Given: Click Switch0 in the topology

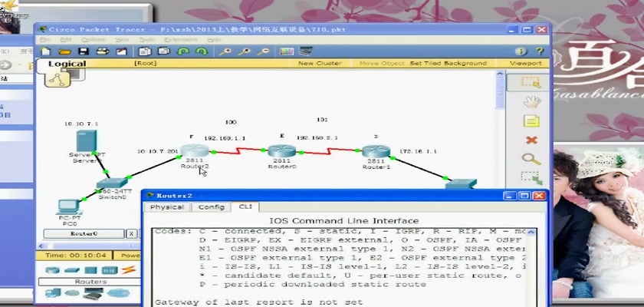Looking at the screenshot, I should [112, 183].
